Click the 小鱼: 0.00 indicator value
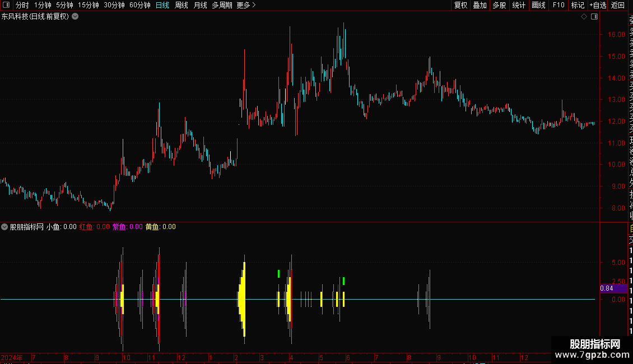Viewport: 633px width, 364px height. pos(62,227)
